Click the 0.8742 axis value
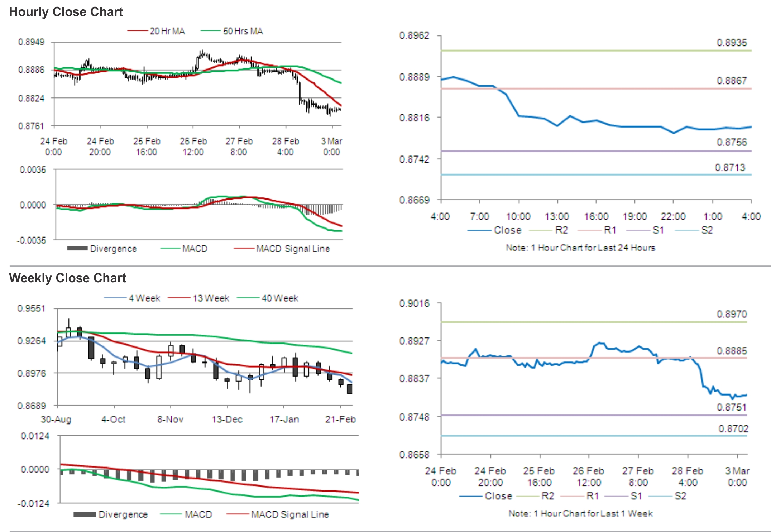Image resolution: width=771 pixels, height=532 pixels. [414, 159]
